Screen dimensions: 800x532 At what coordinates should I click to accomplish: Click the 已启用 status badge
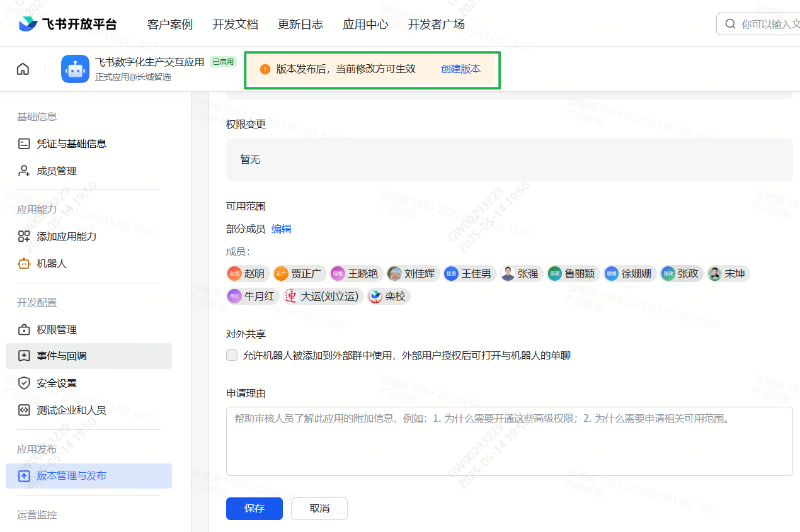[x=223, y=62]
